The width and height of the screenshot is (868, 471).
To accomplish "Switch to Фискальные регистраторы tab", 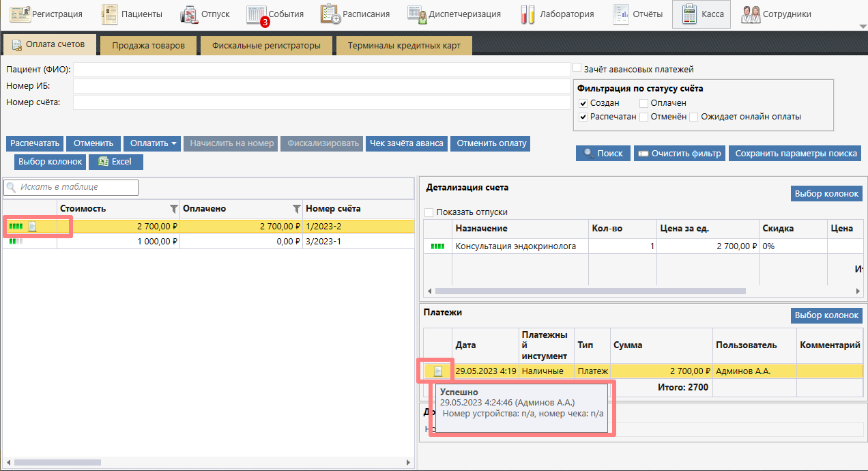I will tap(266, 46).
